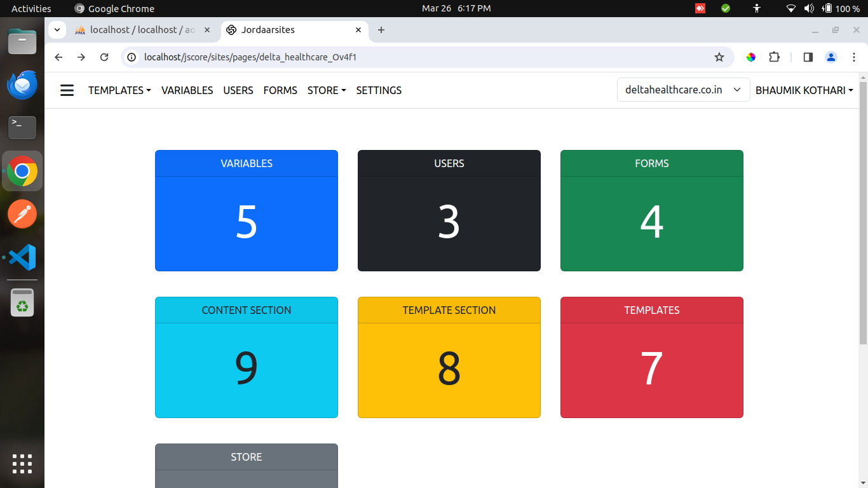Reload the current page

tap(104, 57)
